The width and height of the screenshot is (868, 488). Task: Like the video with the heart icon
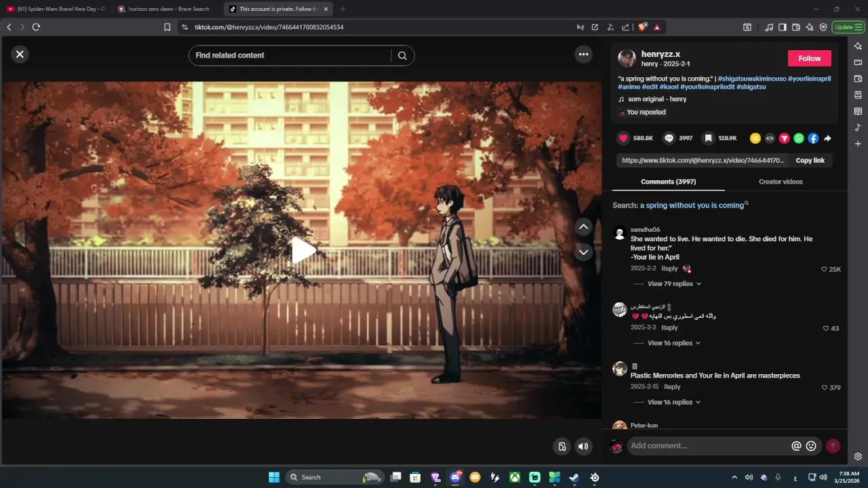coord(623,138)
